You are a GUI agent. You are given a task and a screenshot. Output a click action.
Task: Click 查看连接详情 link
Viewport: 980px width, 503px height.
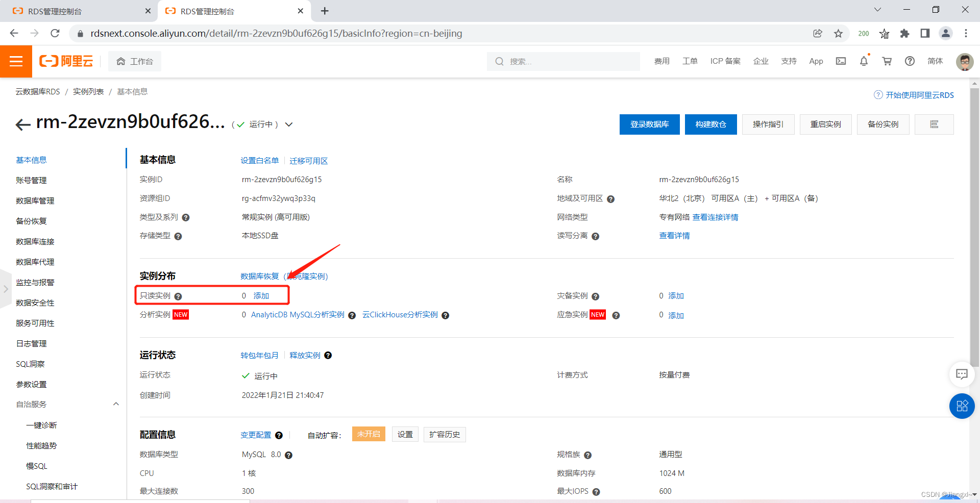tap(715, 217)
